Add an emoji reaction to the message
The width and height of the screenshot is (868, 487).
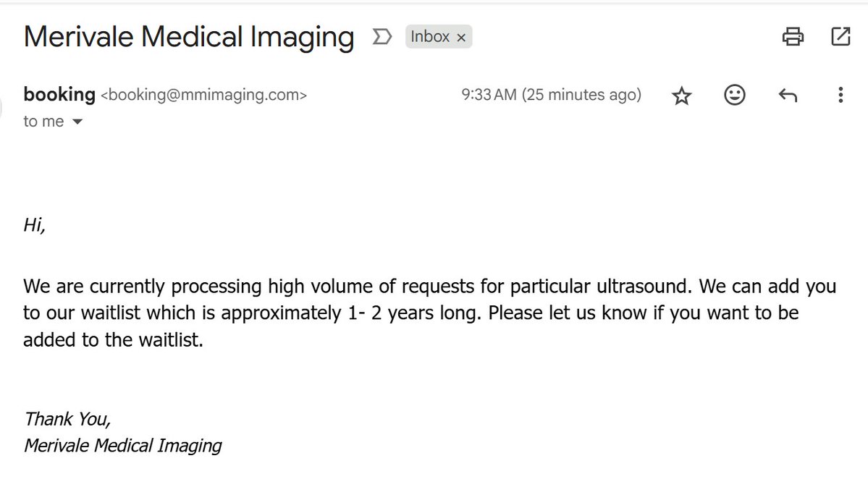[x=735, y=96]
